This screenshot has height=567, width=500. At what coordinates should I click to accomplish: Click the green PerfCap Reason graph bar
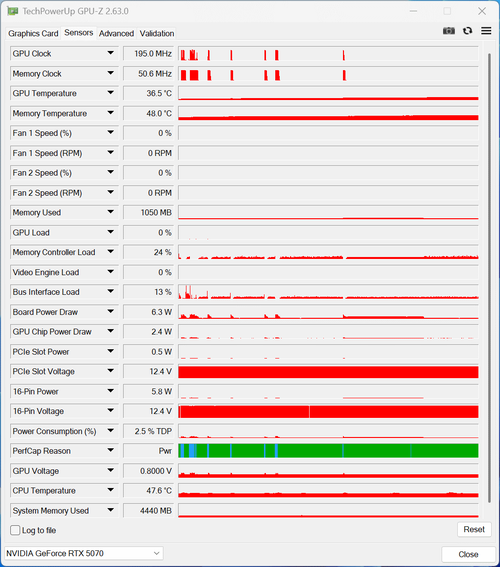point(328,451)
